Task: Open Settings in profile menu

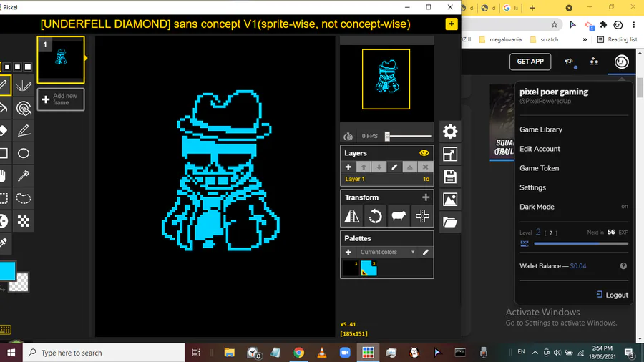Action: pos(532,187)
